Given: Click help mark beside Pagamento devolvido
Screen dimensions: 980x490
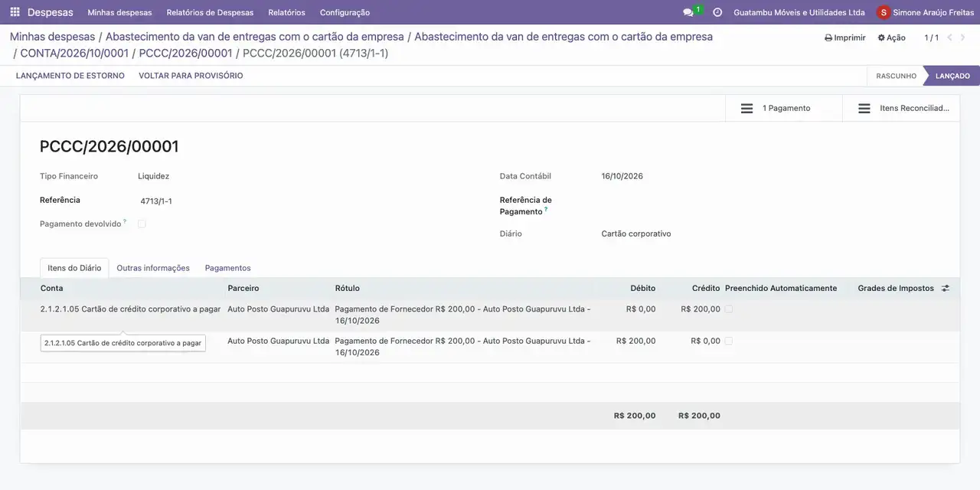Looking at the screenshot, I should click(125, 221).
